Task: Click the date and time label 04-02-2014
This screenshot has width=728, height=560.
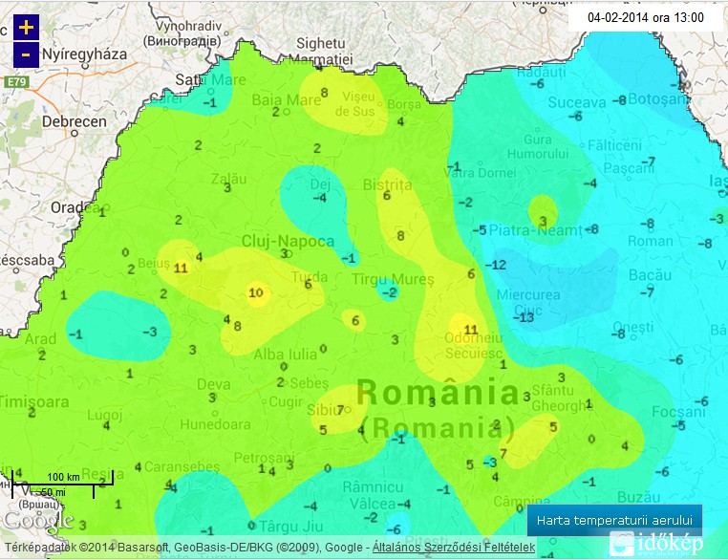Action: click(646, 17)
